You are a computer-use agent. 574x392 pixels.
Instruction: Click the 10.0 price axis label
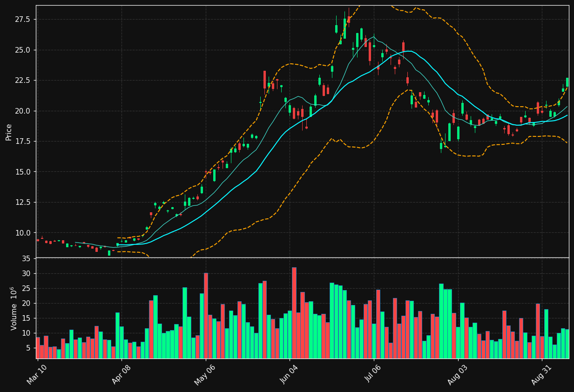click(x=23, y=233)
